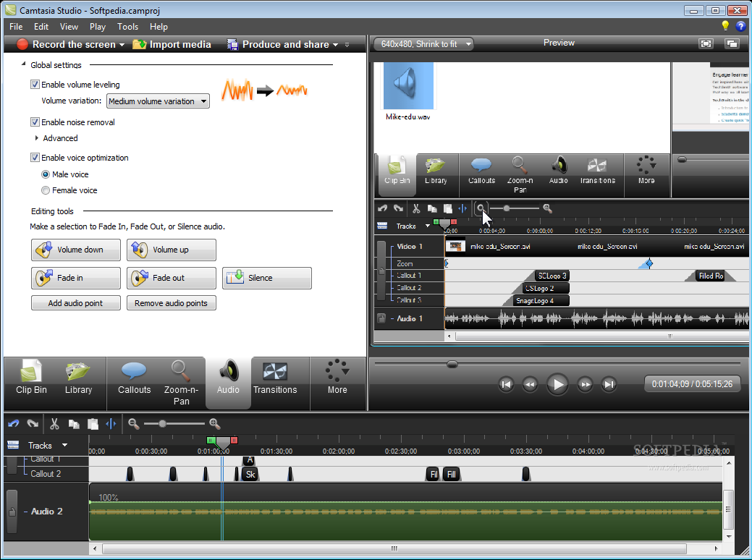Click the main timeline zoom slider handle
Image resolution: width=752 pixels, height=560 pixels.
pyautogui.click(x=163, y=423)
